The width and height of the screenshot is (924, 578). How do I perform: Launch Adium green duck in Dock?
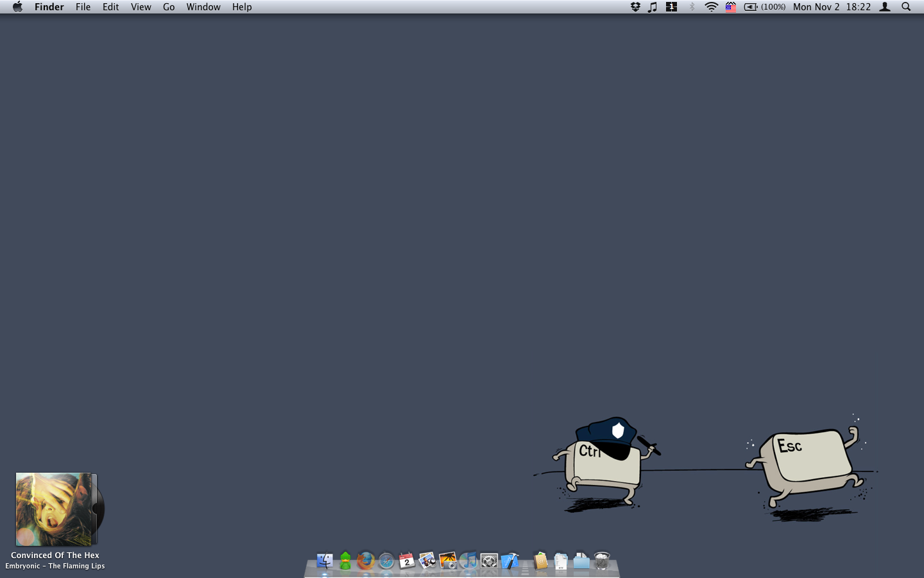pos(345,561)
